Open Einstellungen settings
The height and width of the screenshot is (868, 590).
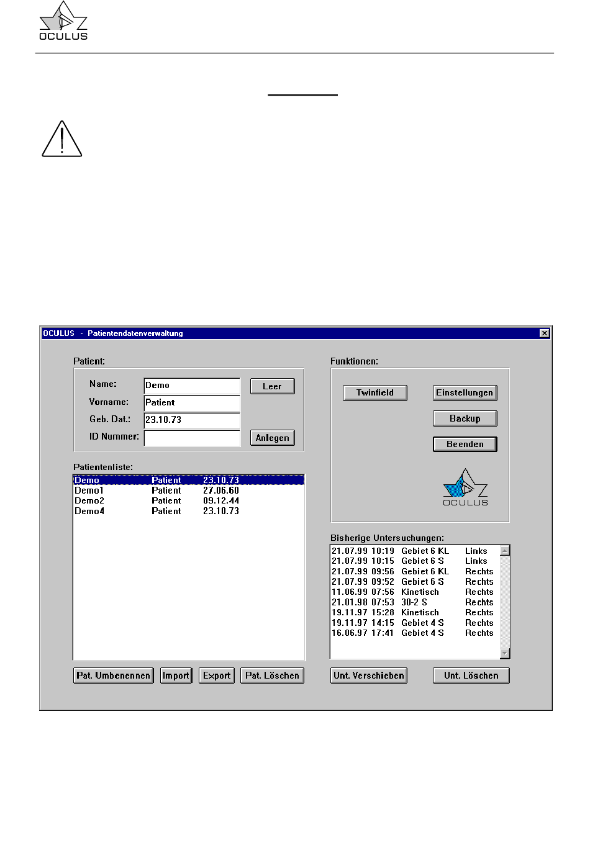465,393
